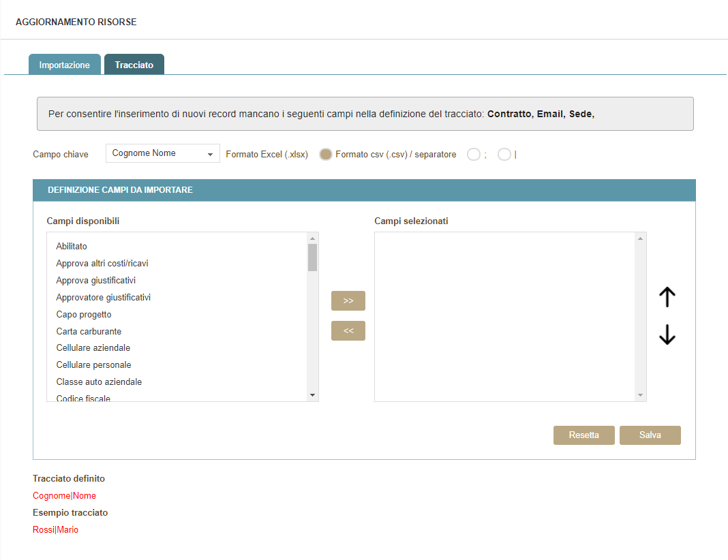Select the semicolon separator radio button
Image resolution: width=728 pixels, height=560 pixels.
tap(474, 155)
